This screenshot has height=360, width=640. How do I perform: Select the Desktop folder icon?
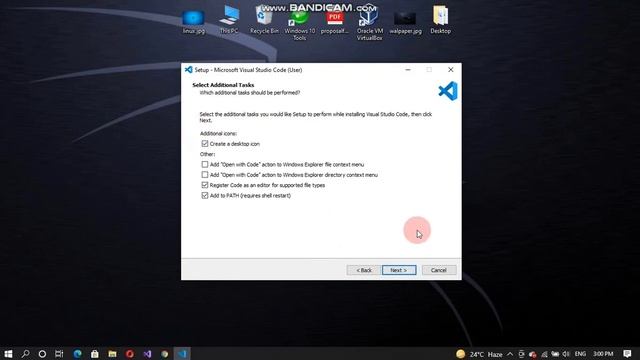point(440,20)
